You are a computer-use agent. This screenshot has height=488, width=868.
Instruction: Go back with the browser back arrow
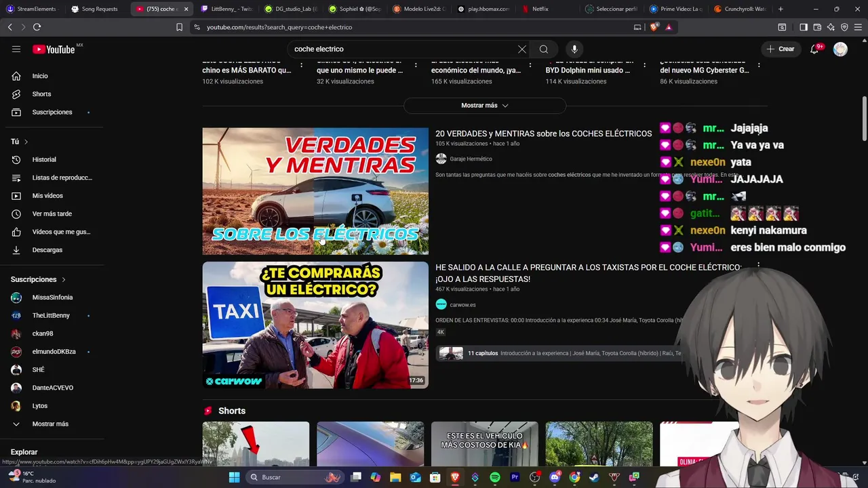click(9, 27)
